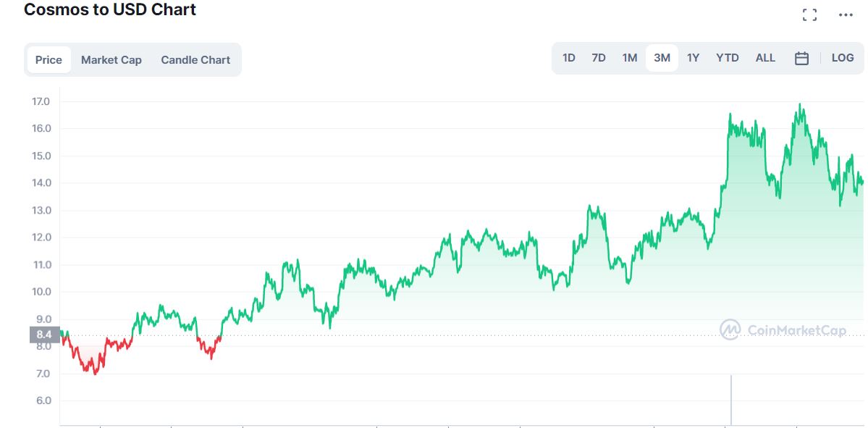Open the fullscreen chart view icon
868x428 pixels.
coord(809,15)
